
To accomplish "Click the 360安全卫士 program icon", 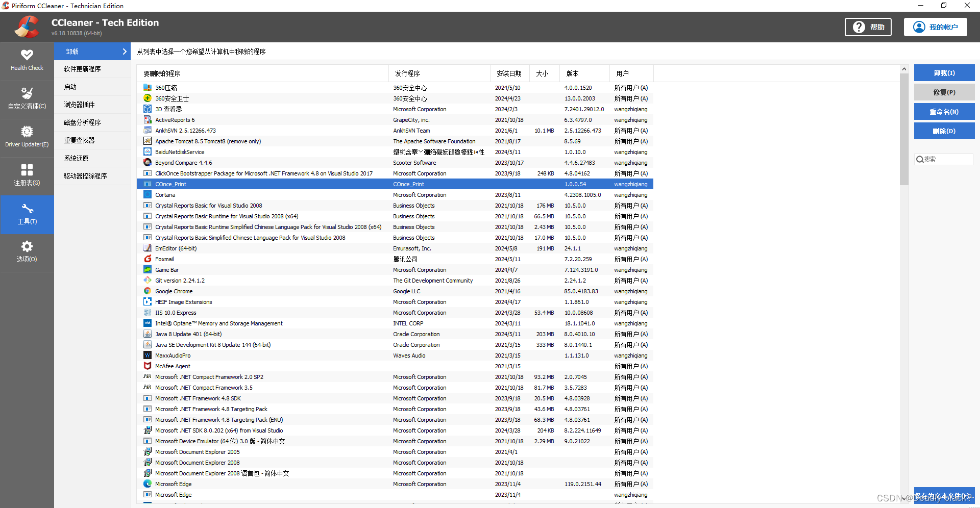I will 148,98.
